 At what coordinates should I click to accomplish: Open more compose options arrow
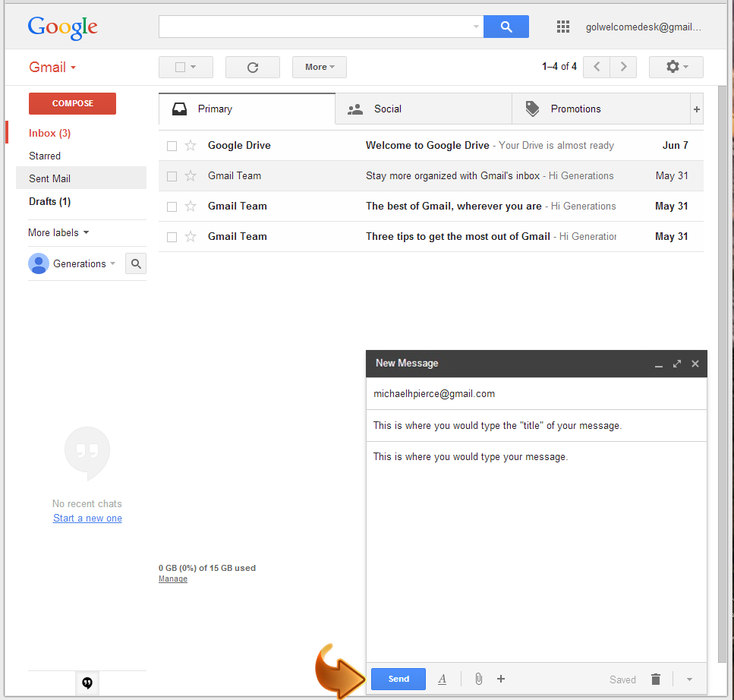click(689, 680)
